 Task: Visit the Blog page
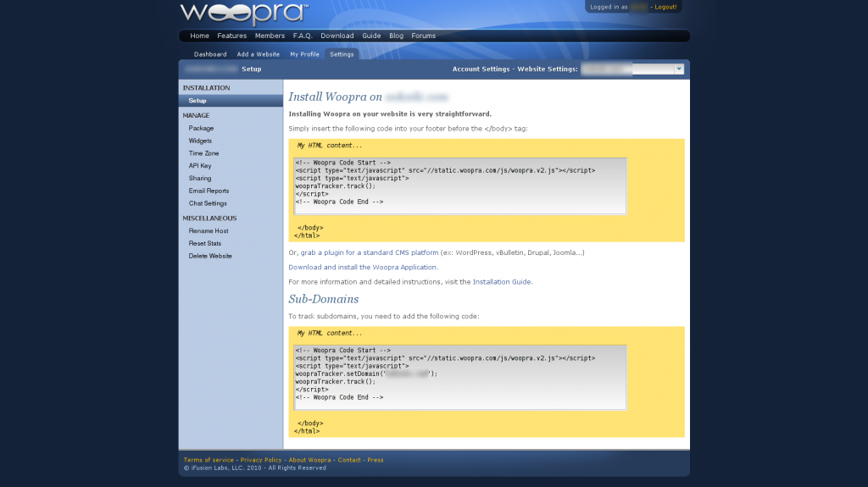(x=397, y=36)
